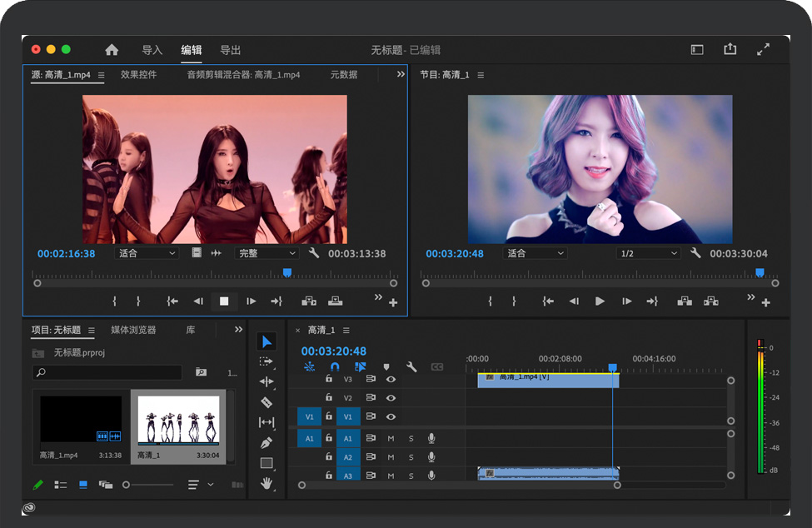
Task: Open timeline display settings wrench
Action: [411, 366]
